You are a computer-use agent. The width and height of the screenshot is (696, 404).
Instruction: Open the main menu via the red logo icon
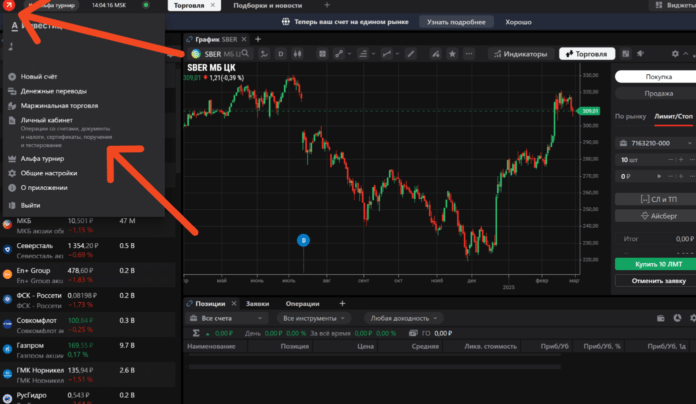(x=8, y=5)
